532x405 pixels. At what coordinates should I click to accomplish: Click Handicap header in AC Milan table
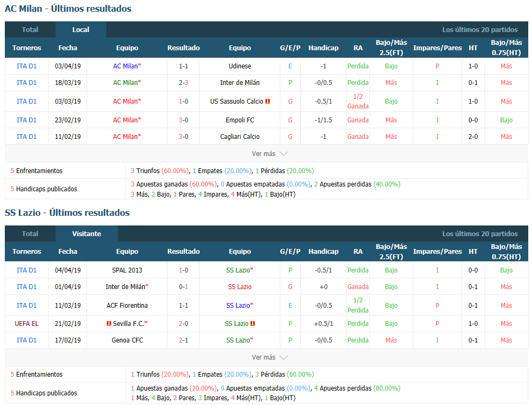tap(323, 48)
